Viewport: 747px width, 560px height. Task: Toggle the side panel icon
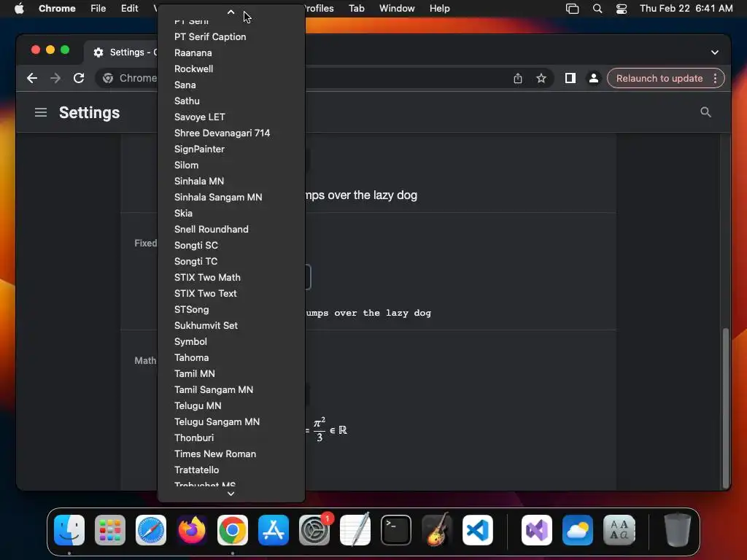(x=570, y=78)
